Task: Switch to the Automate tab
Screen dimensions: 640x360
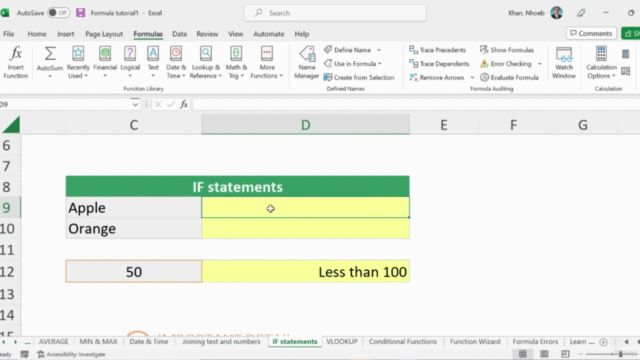Action: pyautogui.click(x=269, y=34)
